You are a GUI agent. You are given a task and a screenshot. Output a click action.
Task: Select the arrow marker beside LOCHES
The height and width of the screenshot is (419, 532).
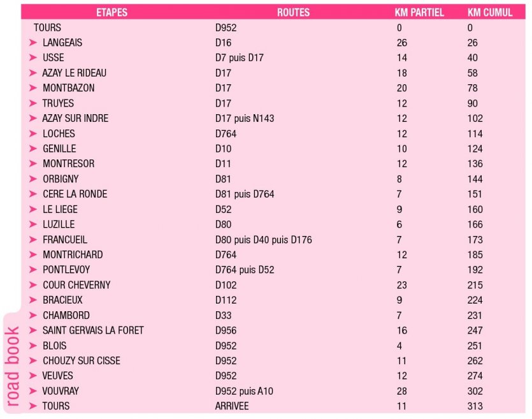pos(33,133)
